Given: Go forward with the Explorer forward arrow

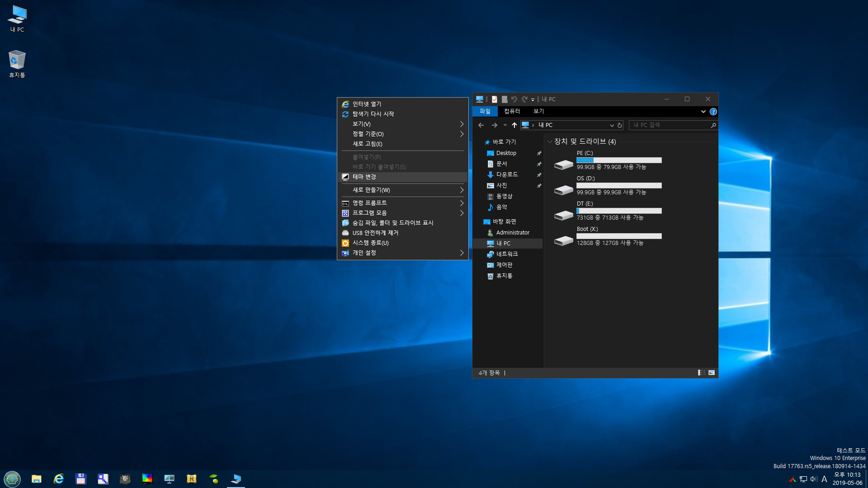Looking at the screenshot, I should (x=495, y=125).
